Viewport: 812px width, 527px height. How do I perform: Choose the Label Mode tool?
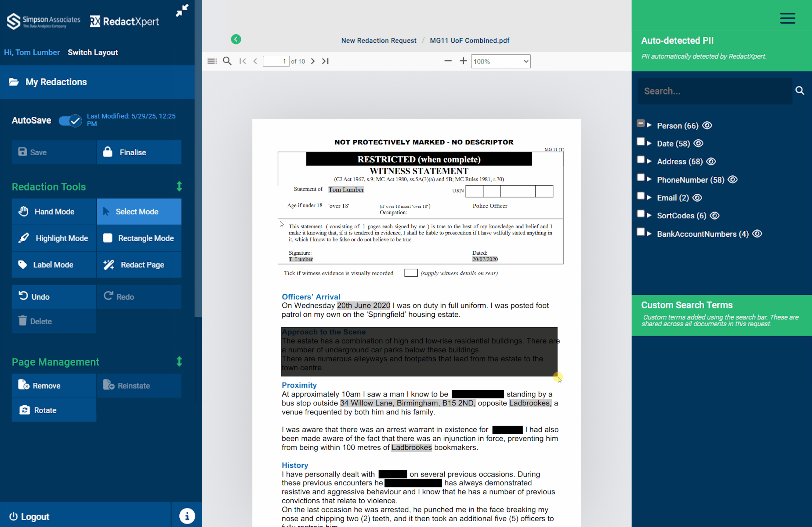pos(54,265)
